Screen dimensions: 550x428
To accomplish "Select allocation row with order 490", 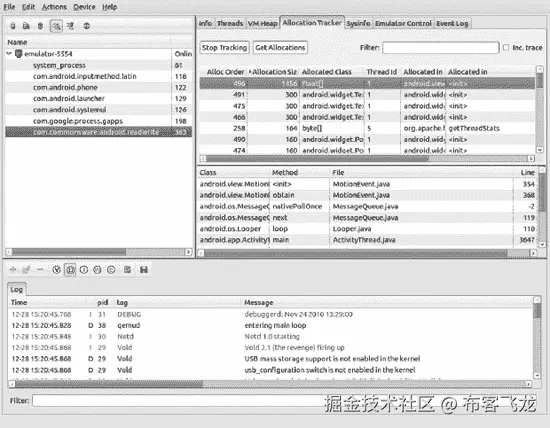I will pyautogui.click(x=367, y=140).
